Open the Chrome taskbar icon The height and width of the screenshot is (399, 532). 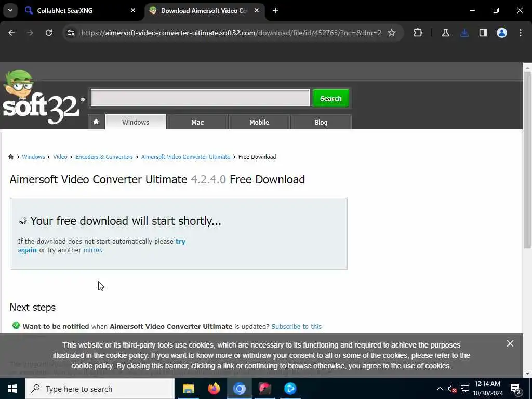click(239, 389)
